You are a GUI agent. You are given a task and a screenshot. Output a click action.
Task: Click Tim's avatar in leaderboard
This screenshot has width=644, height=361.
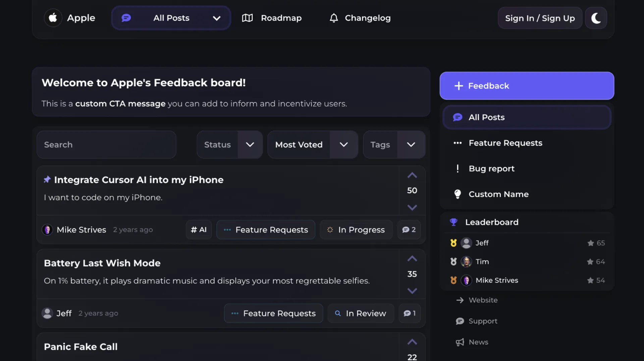click(x=466, y=262)
